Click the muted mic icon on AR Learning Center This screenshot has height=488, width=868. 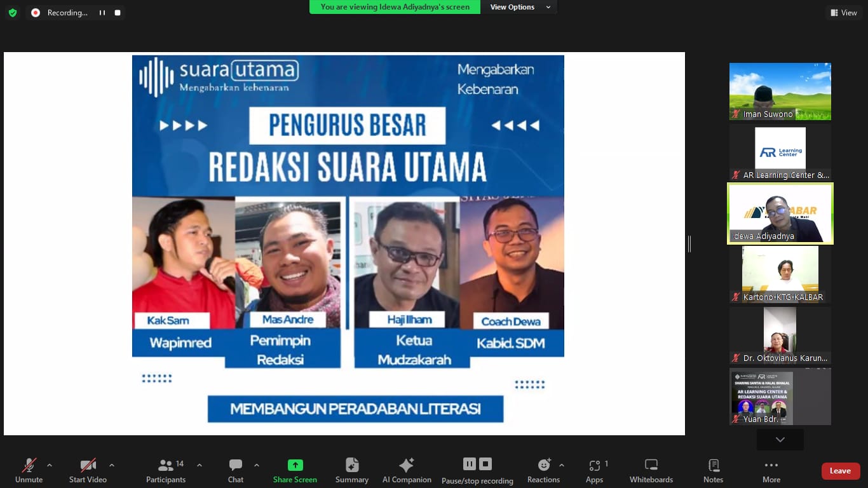(736, 175)
